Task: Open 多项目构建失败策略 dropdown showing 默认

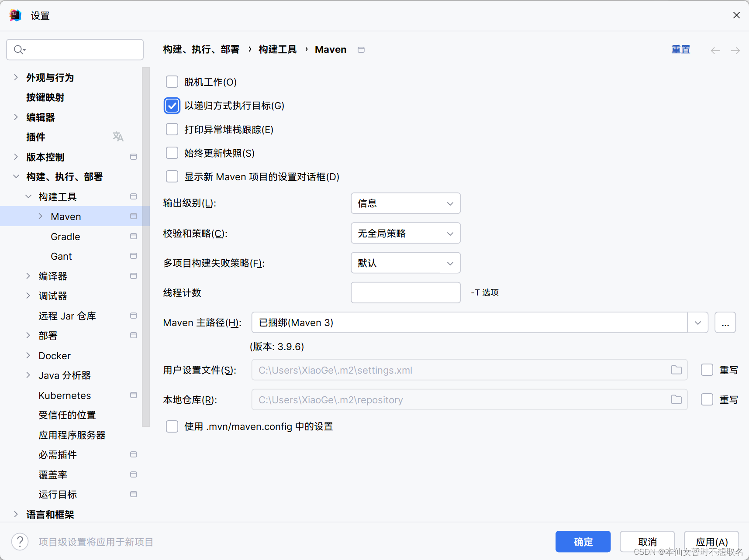Action: click(x=406, y=263)
